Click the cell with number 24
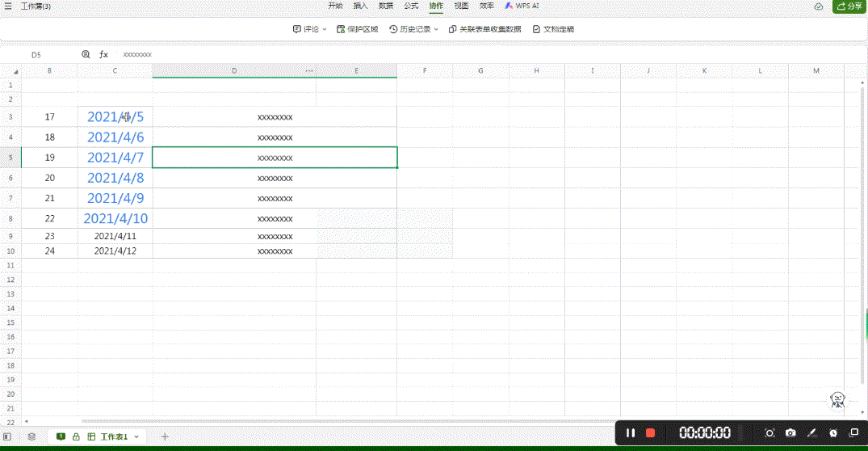868x451 pixels. pos(50,251)
